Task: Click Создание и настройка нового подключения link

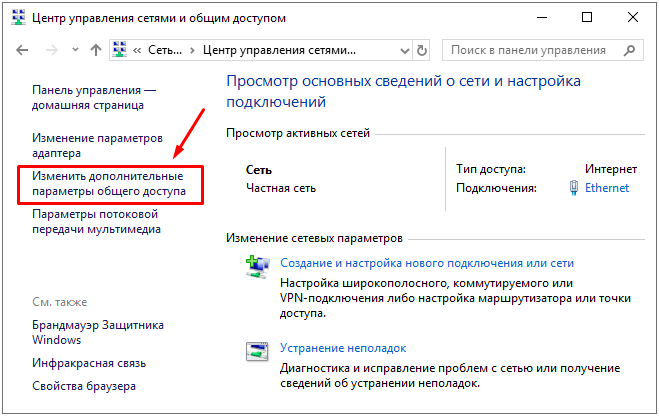Action: [x=427, y=263]
